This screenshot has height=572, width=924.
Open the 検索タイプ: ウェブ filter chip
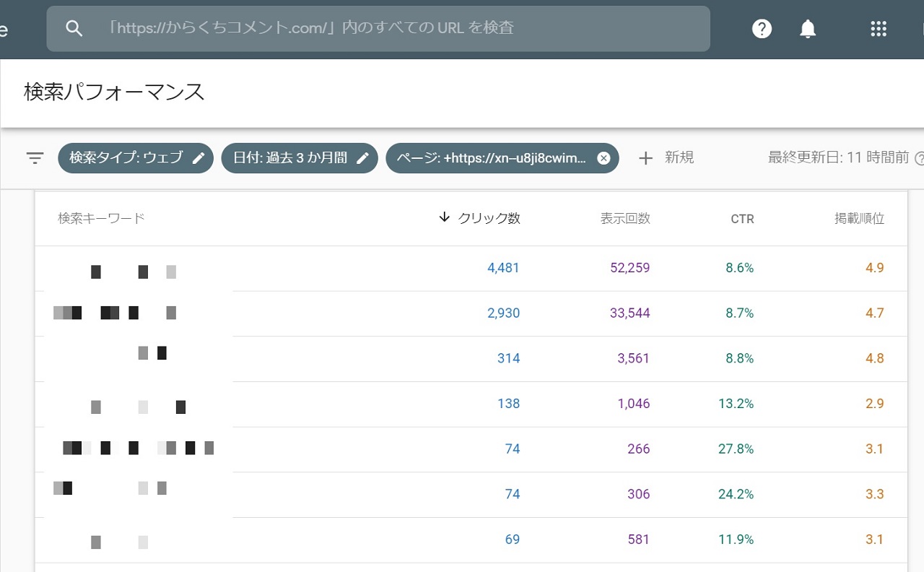point(126,158)
